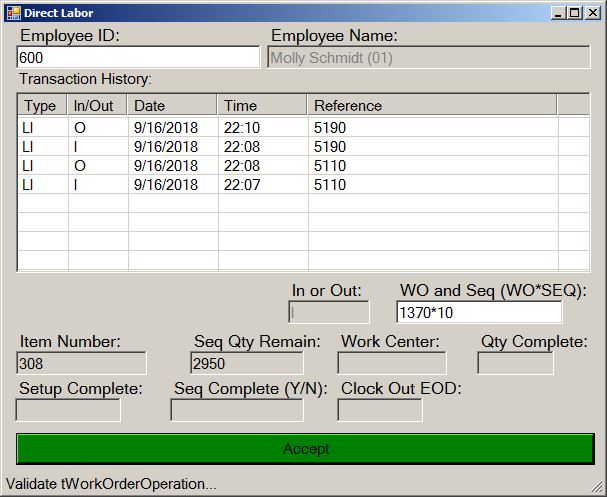Click the Reference column header
The width and height of the screenshot is (607, 497).
(430, 105)
